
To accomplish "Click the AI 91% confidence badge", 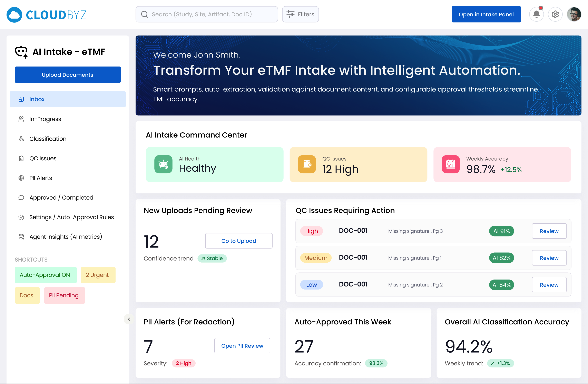I will 501,231.
